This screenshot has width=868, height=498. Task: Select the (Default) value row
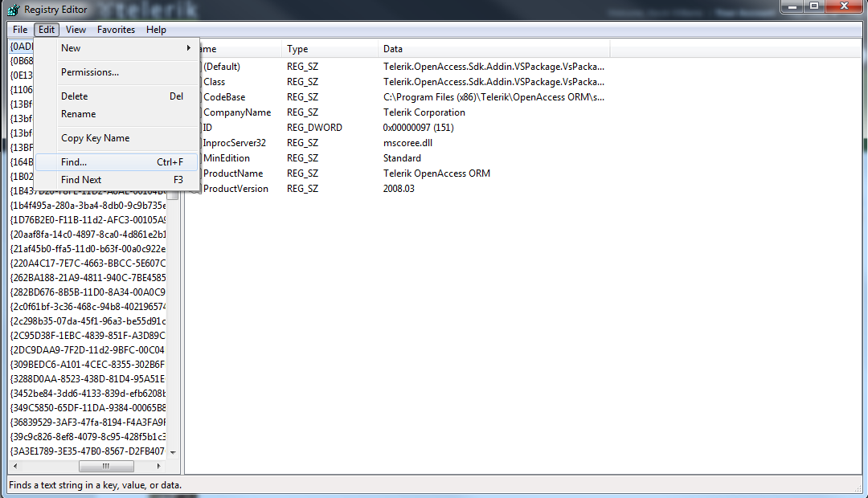[x=222, y=67]
